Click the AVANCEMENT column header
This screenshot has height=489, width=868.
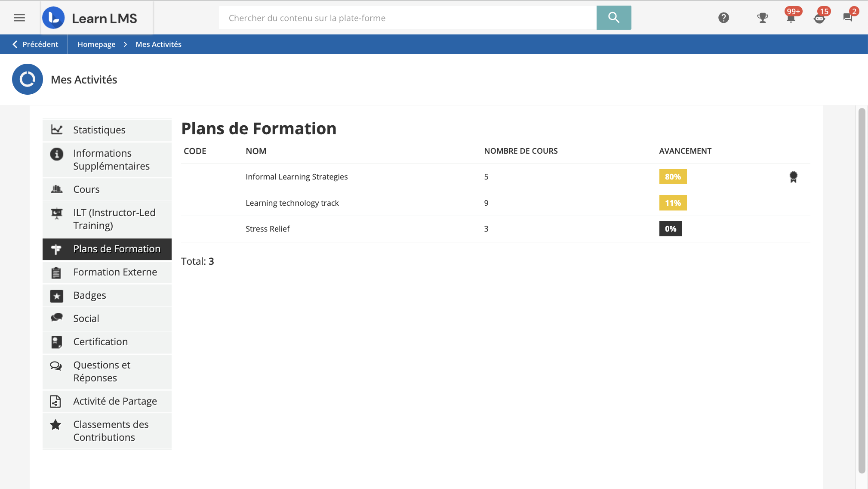[x=685, y=151]
